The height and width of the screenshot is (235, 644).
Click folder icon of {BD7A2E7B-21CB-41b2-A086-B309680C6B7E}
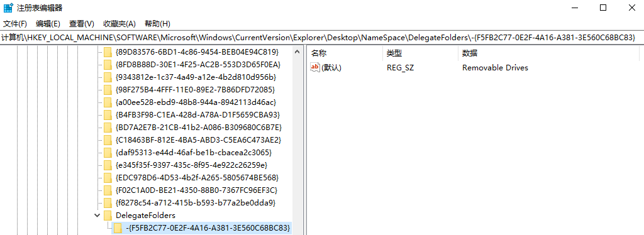108,128
